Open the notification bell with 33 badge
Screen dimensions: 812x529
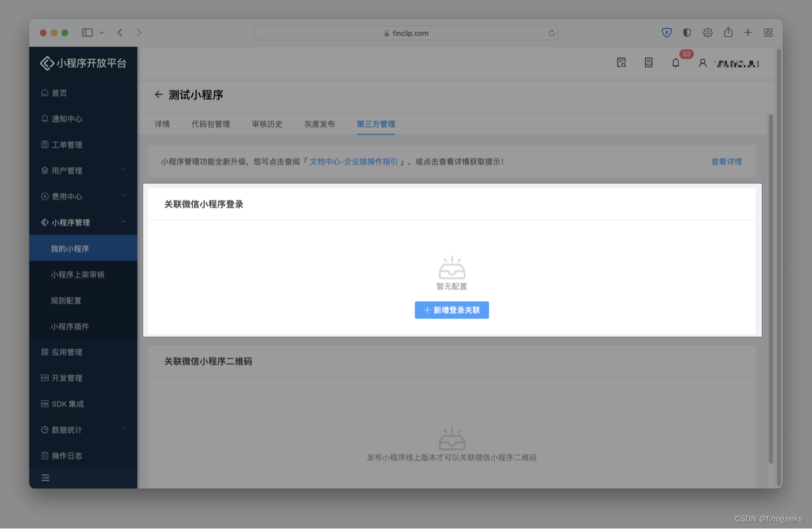[x=676, y=63]
